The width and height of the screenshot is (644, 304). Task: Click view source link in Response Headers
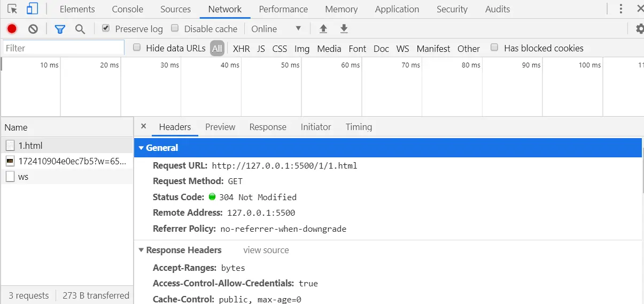(266, 250)
